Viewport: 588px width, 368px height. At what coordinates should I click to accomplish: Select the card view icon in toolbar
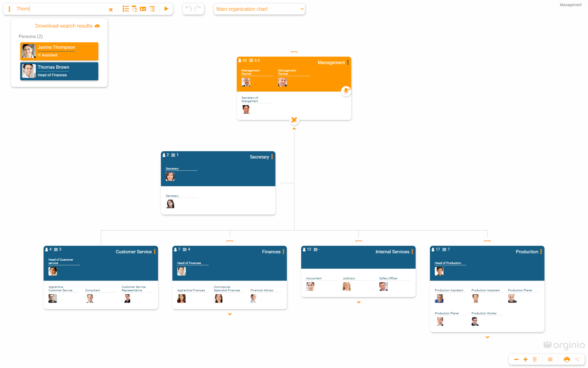coord(143,9)
